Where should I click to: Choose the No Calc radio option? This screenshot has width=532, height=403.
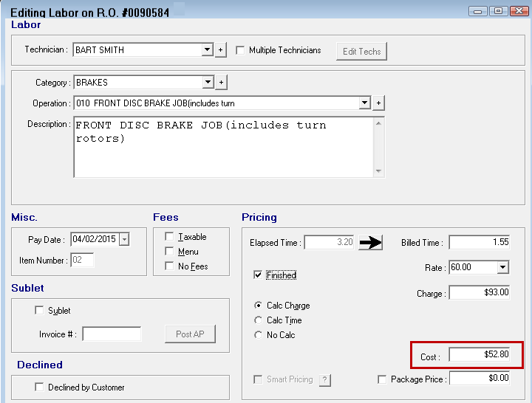(258, 335)
